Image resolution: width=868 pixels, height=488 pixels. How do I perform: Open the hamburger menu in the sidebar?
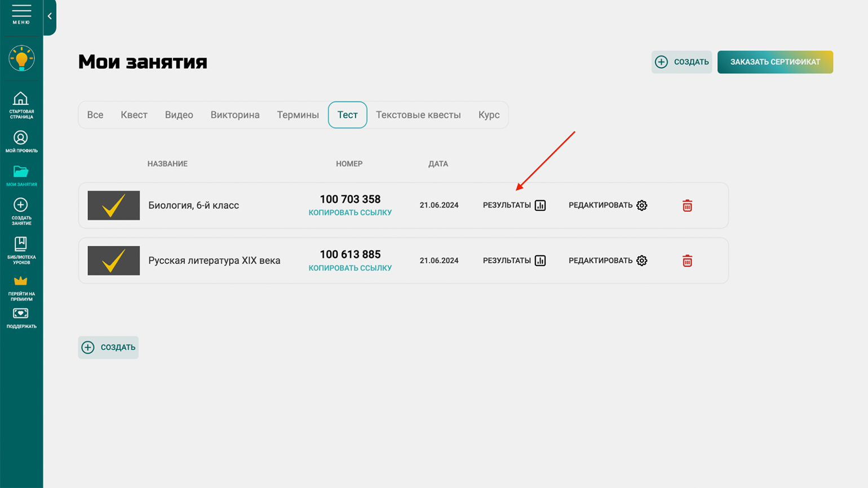[x=21, y=14]
